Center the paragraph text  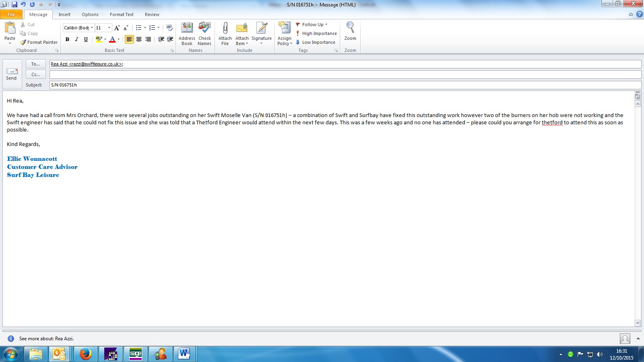point(139,39)
